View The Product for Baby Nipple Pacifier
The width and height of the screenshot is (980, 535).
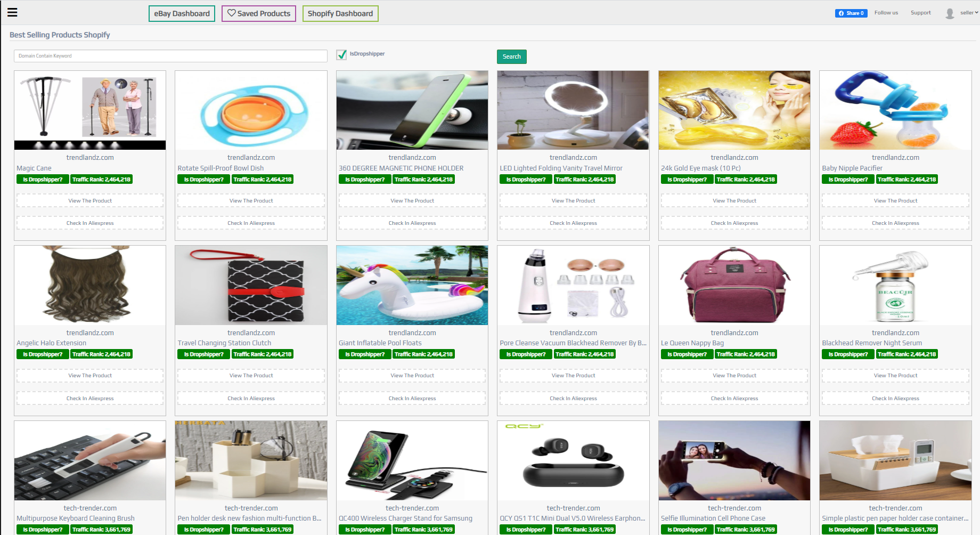(895, 201)
